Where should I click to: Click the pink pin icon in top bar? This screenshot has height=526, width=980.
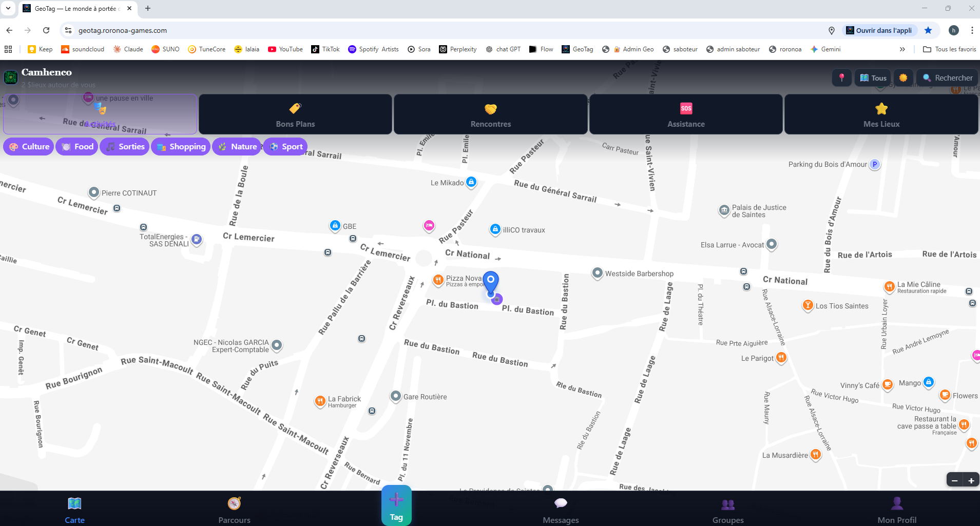pyautogui.click(x=841, y=77)
